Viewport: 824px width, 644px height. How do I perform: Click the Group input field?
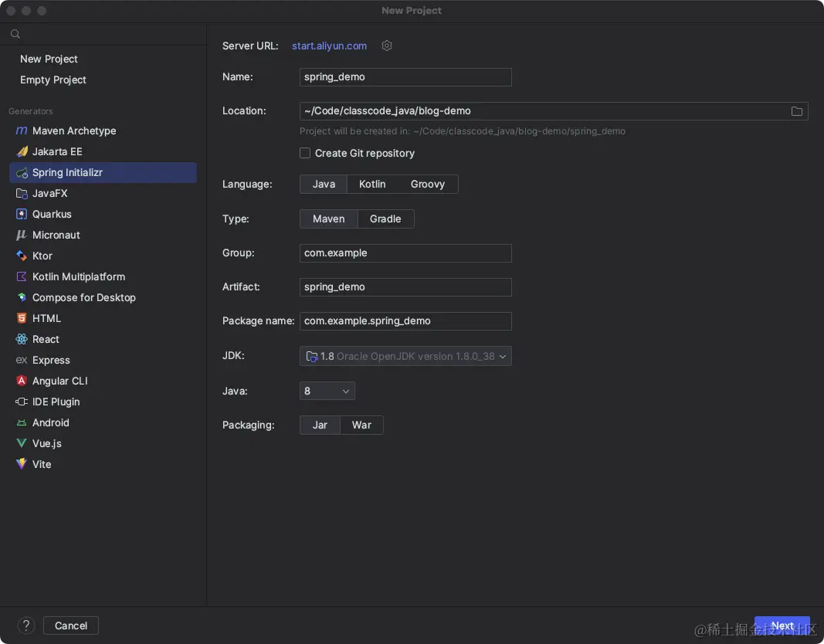405,253
